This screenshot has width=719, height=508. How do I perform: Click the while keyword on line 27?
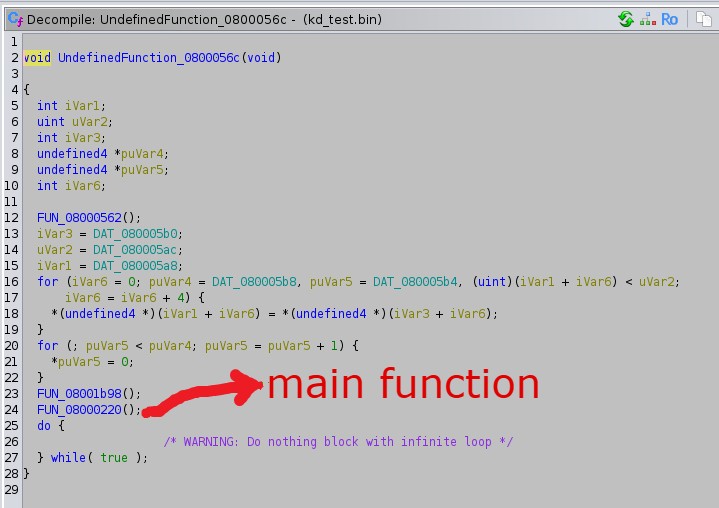point(68,458)
